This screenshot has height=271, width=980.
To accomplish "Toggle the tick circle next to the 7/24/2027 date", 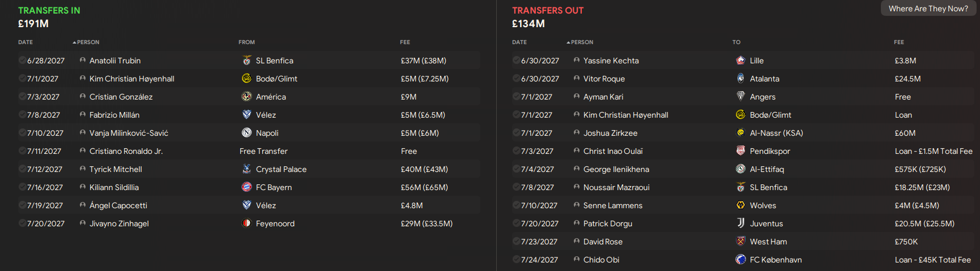I will pyautogui.click(x=516, y=259).
